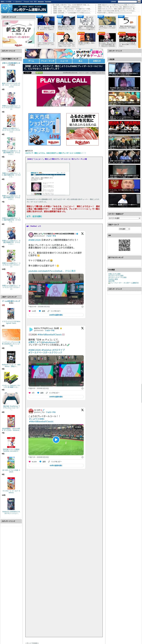The image size is (142, 644).
Task: Copy link of the kotaro_35p tweet
Action: pyautogui.click(x=55, y=462)
